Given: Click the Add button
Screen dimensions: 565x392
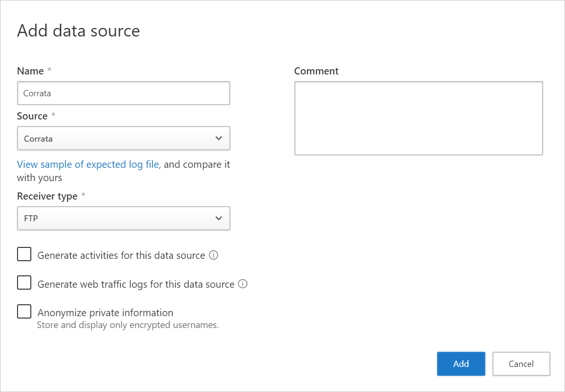Looking at the screenshot, I should 461,364.
